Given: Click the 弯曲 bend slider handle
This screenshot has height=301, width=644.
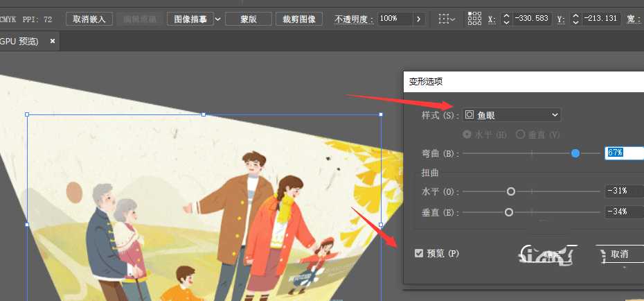Looking at the screenshot, I should pos(575,153).
